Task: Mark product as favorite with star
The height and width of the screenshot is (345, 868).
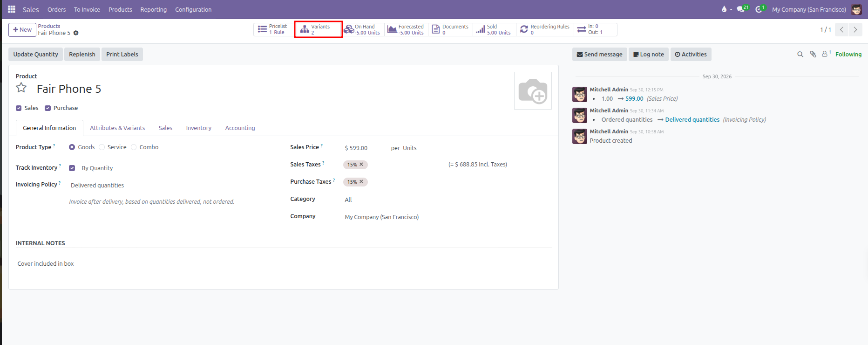Action: pos(21,88)
